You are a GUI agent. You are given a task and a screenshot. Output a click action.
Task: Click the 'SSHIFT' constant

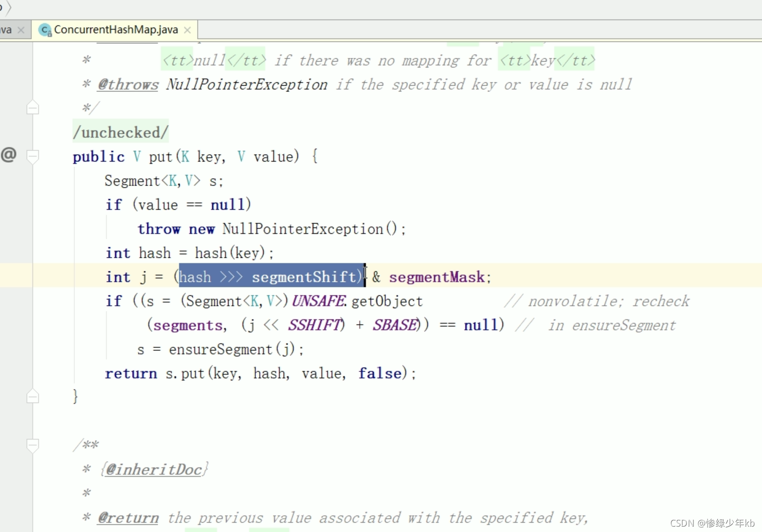click(x=315, y=325)
